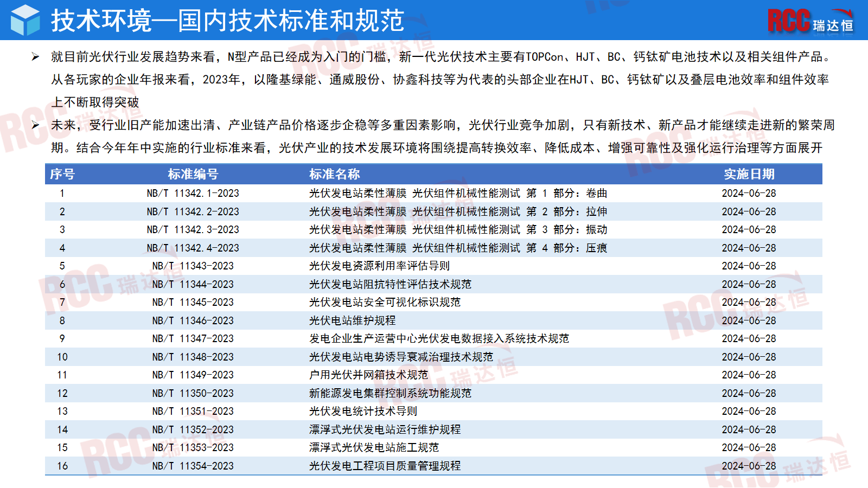Screen dimensions: 868x488
Task: Click sequence number 12 in table
Action: 62,393
